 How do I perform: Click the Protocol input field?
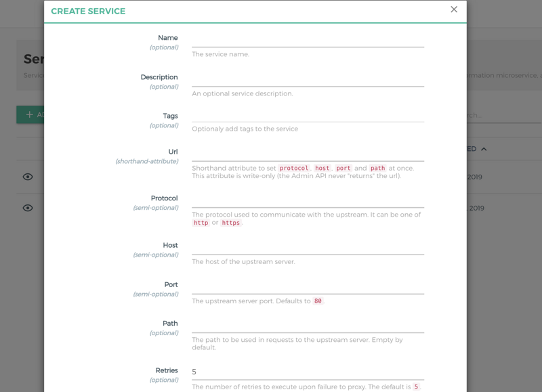[x=308, y=200]
